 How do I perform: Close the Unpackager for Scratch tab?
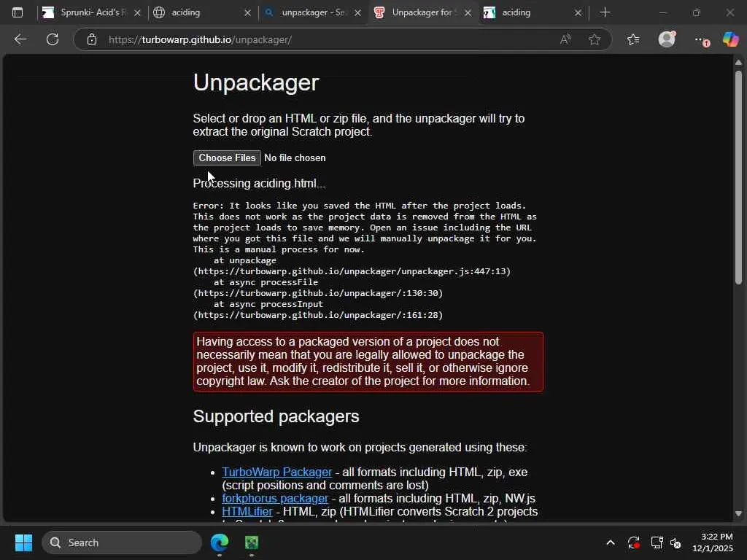[468, 13]
